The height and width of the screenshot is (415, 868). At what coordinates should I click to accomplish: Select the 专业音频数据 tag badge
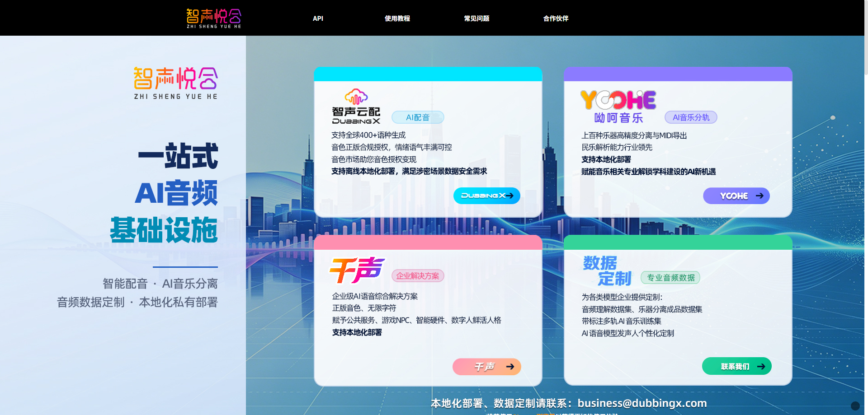point(670,278)
